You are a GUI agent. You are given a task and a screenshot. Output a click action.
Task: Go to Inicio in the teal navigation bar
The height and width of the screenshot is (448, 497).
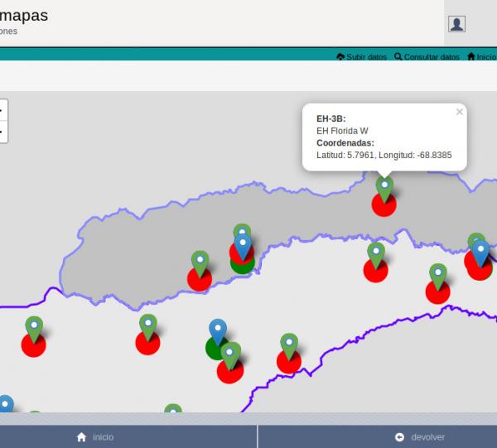(x=482, y=56)
